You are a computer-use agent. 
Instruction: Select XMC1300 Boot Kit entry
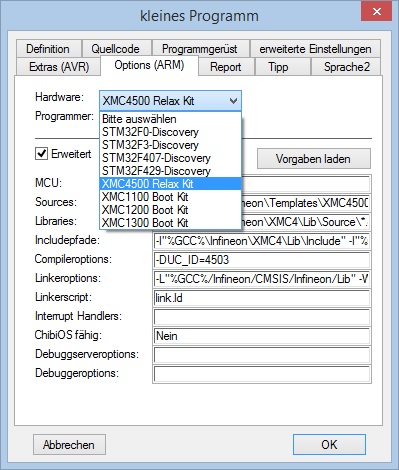170,223
